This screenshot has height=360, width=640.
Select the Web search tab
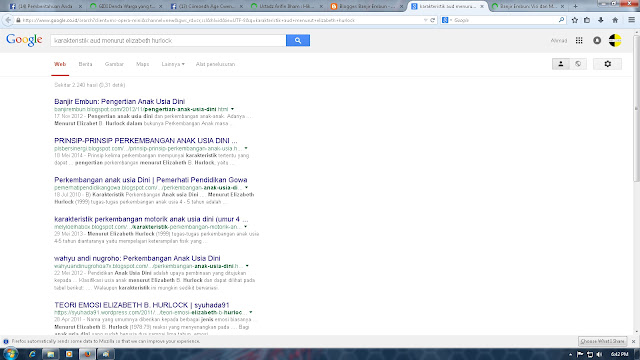coord(60,64)
